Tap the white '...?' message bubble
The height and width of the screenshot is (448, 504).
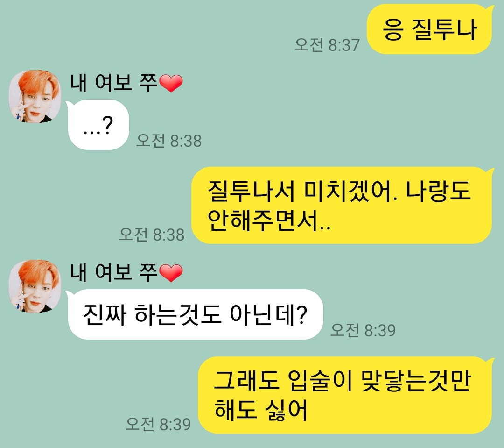[98, 125]
